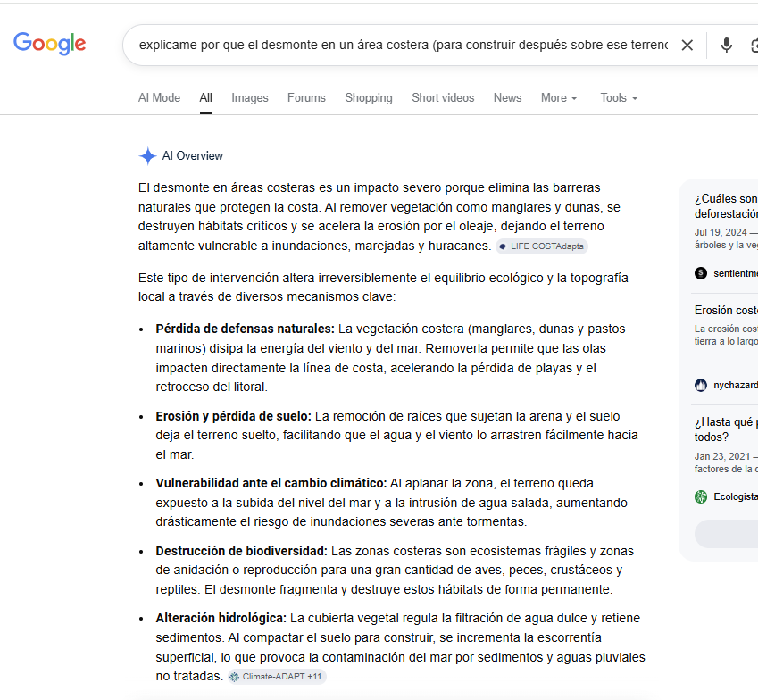This screenshot has width=758, height=700.
Task: Open the Climate-ADAPT +11 sources chip
Action: pyautogui.click(x=277, y=676)
